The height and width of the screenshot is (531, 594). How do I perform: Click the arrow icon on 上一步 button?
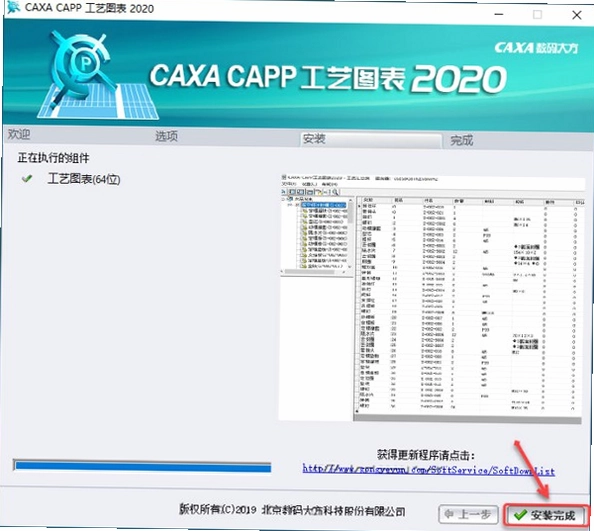click(x=449, y=514)
